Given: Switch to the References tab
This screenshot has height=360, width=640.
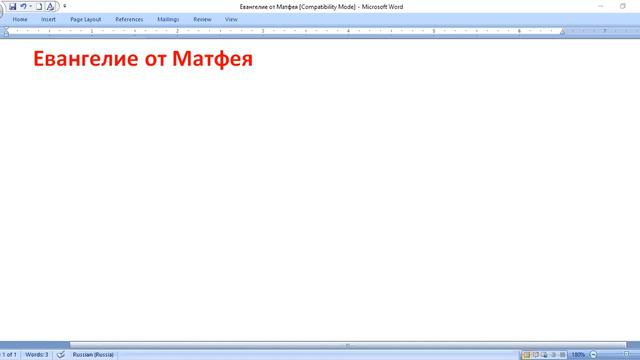Looking at the screenshot, I should tap(129, 19).
